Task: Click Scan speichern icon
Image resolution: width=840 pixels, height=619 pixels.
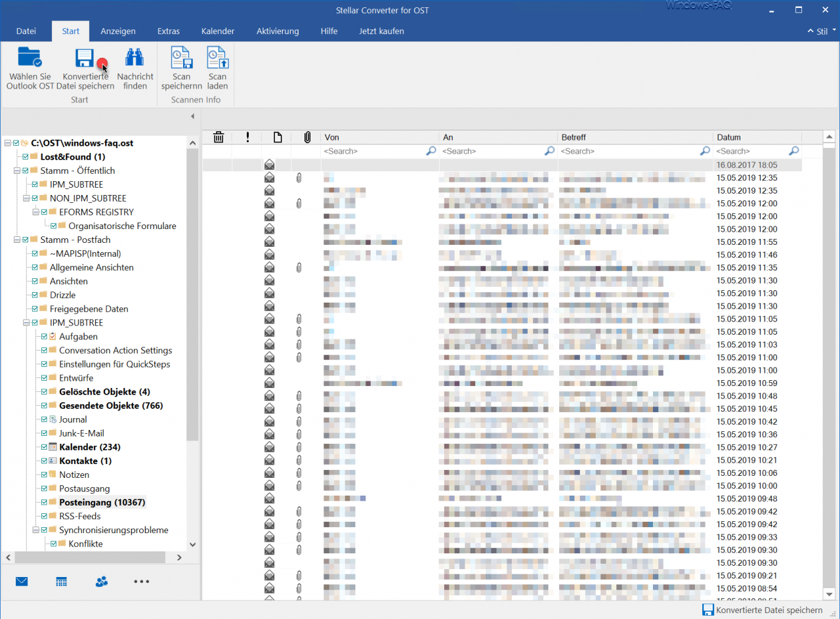Action: pyautogui.click(x=181, y=58)
